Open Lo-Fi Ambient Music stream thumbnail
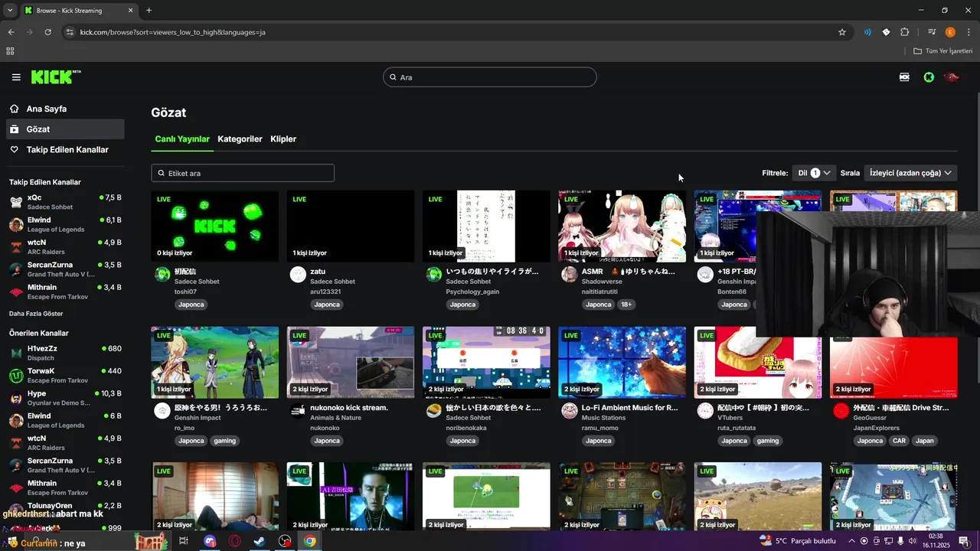The image size is (980, 551). [x=622, y=362]
